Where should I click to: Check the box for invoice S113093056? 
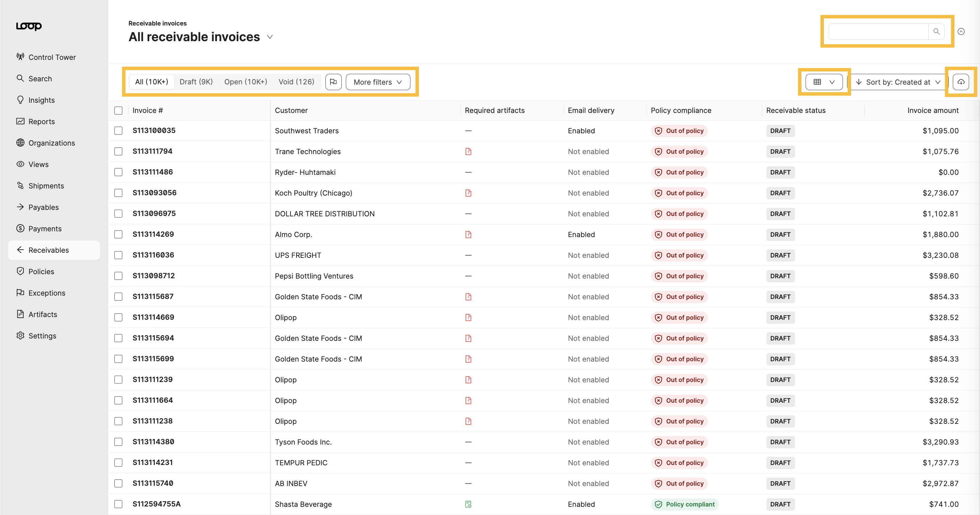(x=118, y=193)
